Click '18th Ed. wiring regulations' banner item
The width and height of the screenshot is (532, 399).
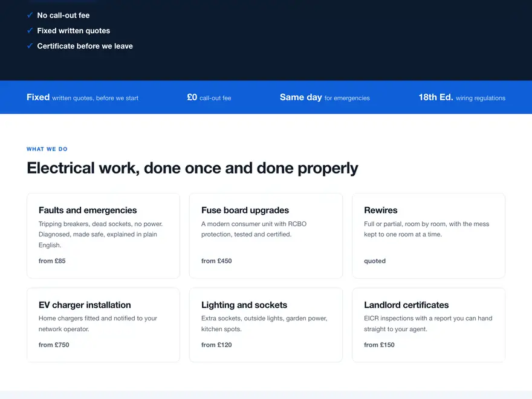pyautogui.click(x=462, y=97)
